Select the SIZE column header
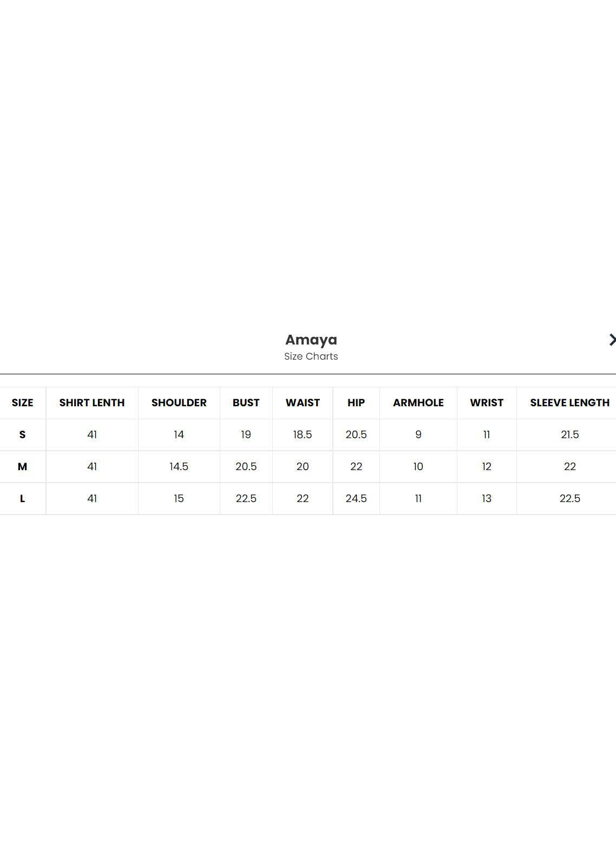The width and height of the screenshot is (616, 858). click(22, 402)
